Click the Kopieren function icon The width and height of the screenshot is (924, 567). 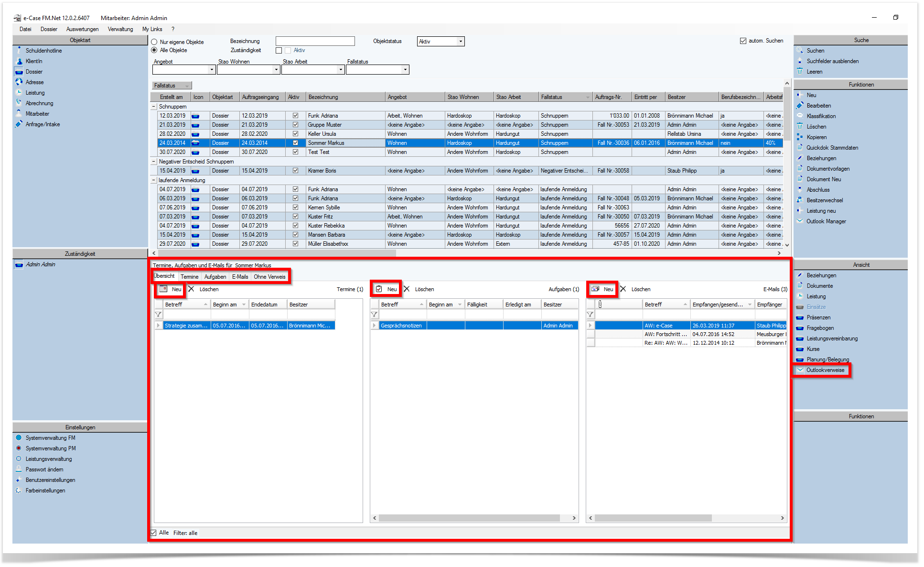pyautogui.click(x=800, y=137)
